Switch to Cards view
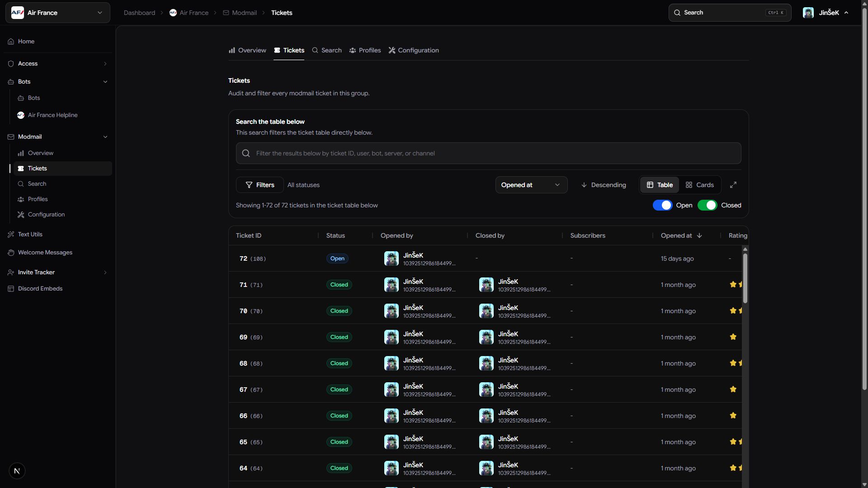 699,185
